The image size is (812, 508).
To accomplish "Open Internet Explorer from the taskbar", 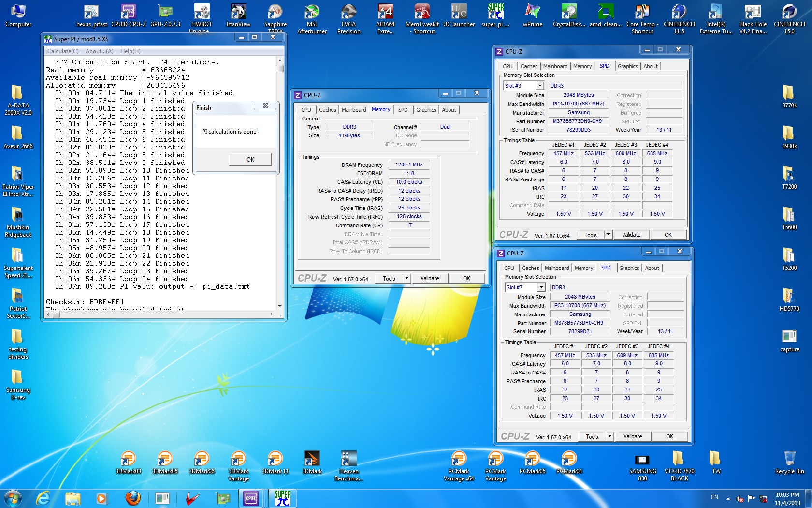I will tap(43, 498).
